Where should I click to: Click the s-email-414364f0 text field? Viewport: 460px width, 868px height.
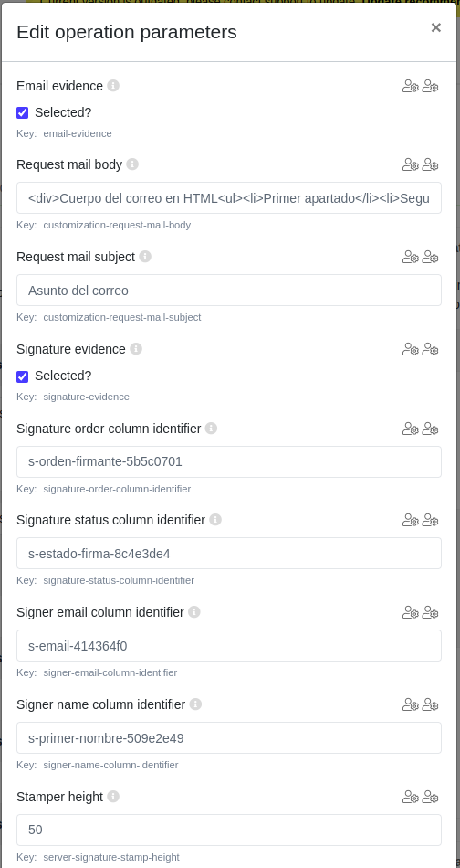229,645
